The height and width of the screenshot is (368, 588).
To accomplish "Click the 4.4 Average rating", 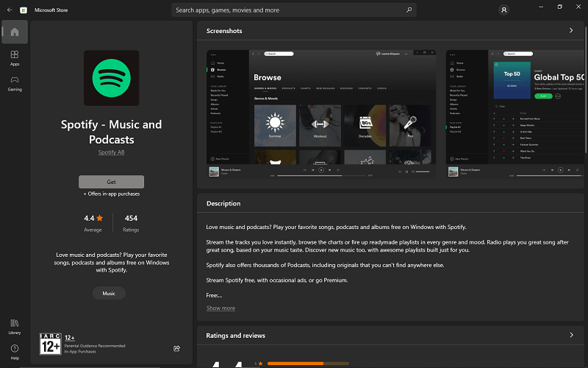I will (93, 223).
